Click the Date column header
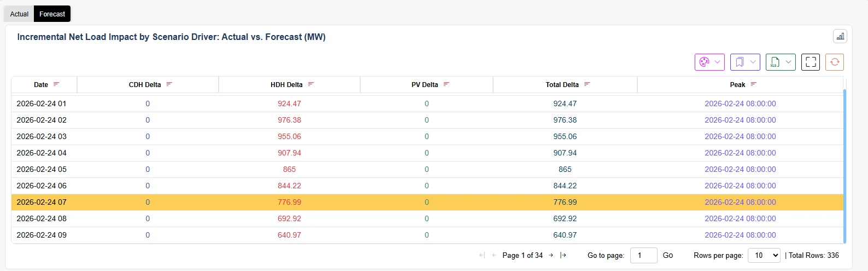The image size is (868, 271). [41, 84]
